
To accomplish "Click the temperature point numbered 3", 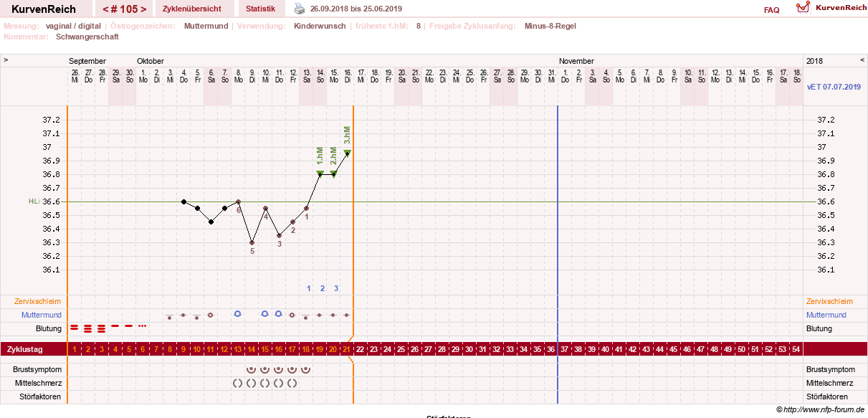I will click(x=279, y=235).
